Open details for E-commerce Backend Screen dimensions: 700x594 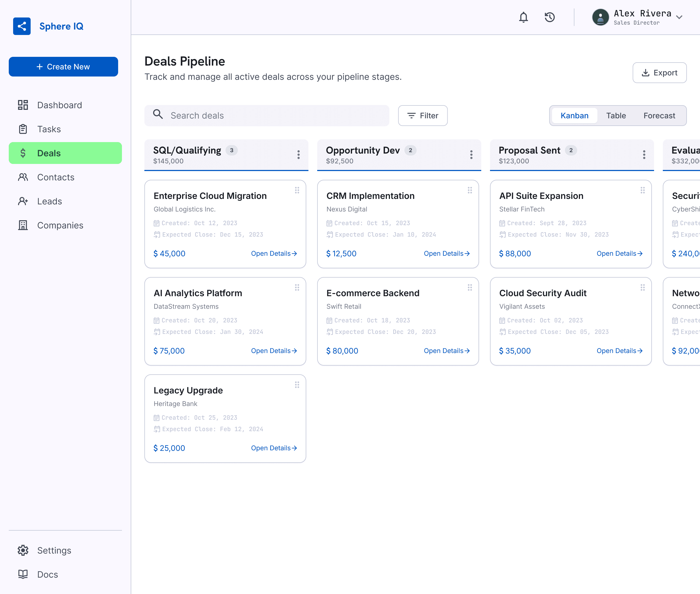point(447,351)
